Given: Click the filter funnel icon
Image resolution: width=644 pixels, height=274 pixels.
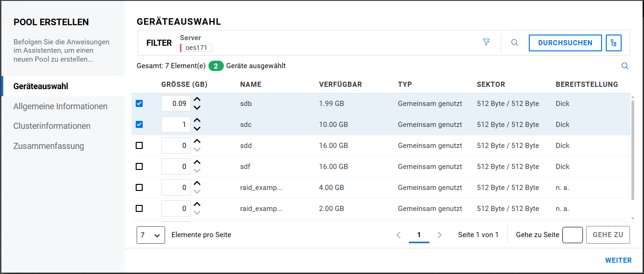Looking at the screenshot, I should tap(486, 42).
